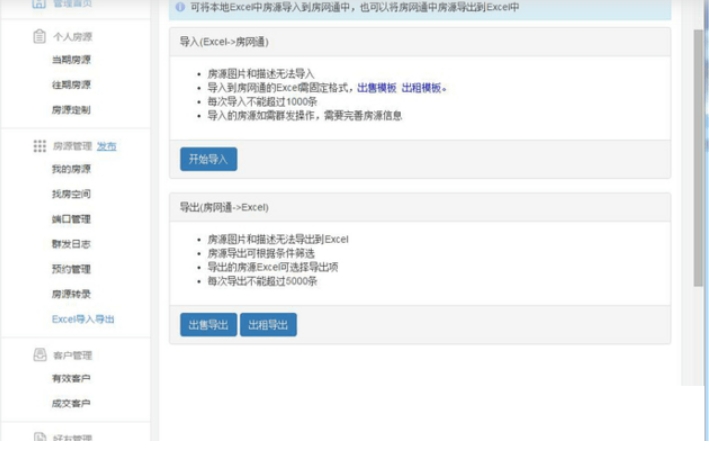The width and height of the screenshot is (709, 463).
Task: Click the 导入(Excel->房网通) panel header
Action: pyautogui.click(x=420, y=42)
